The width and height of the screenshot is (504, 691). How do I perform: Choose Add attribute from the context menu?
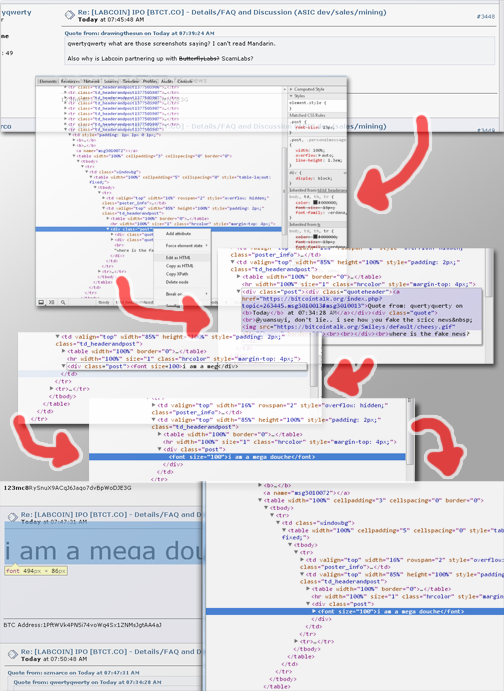pyautogui.click(x=182, y=234)
